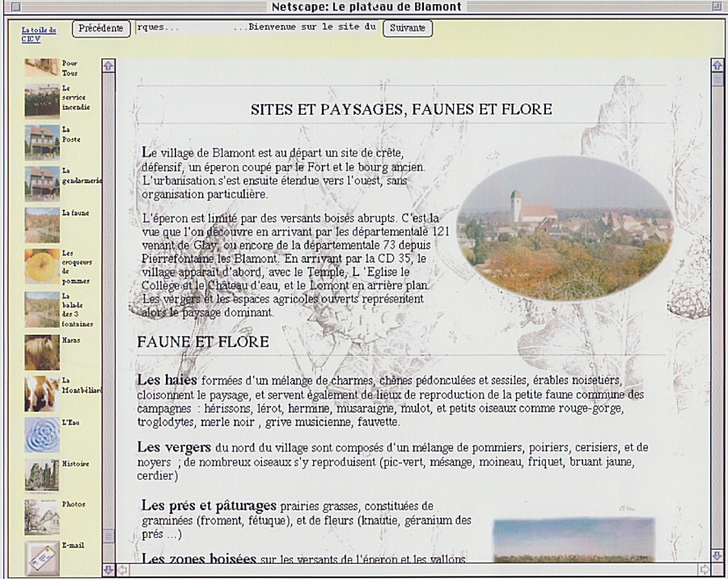Click the E-mail envelope icon
728x579 pixels.
[x=41, y=556]
